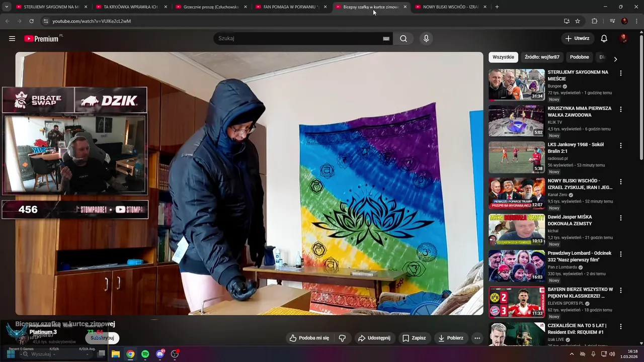Open Discord from the taskbar
The image size is (644, 362).
click(x=160, y=354)
